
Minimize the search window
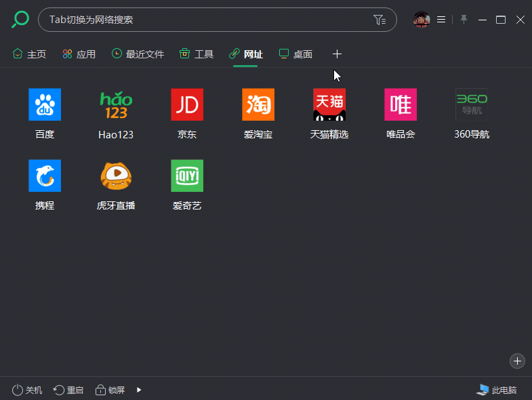[483, 20]
